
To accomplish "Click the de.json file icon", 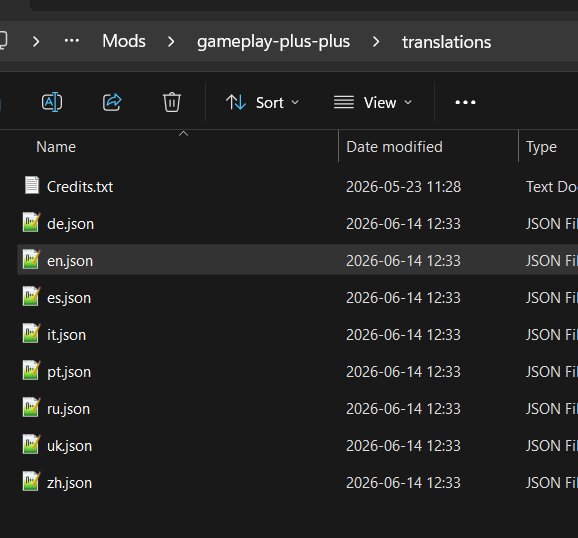I will [31, 222].
